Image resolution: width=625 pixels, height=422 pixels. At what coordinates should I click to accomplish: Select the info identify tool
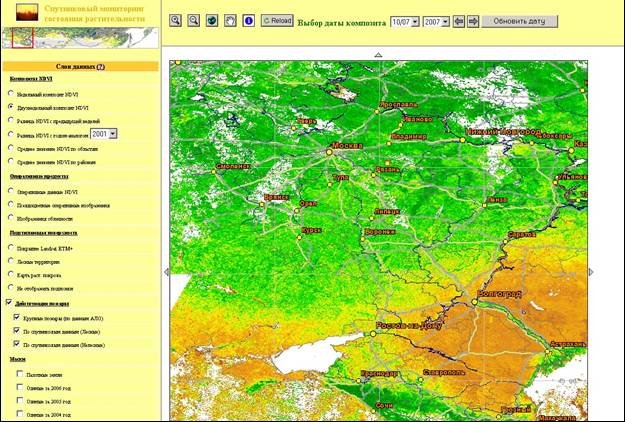[x=248, y=20]
